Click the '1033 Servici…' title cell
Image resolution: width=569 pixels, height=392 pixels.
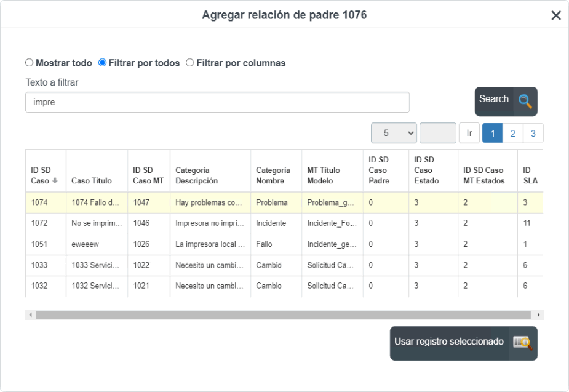pyautogui.click(x=97, y=265)
